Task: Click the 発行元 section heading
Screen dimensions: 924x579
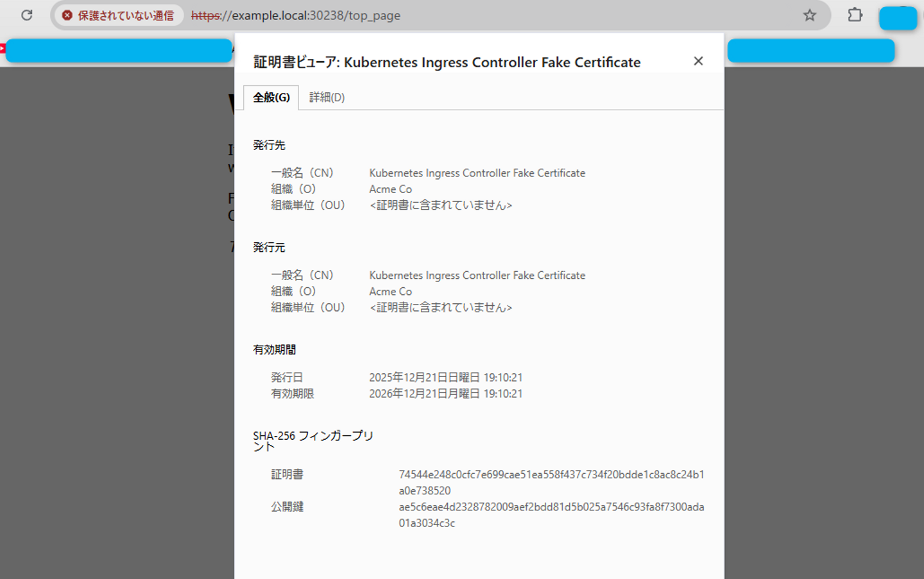Action: click(x=269, y=248)
